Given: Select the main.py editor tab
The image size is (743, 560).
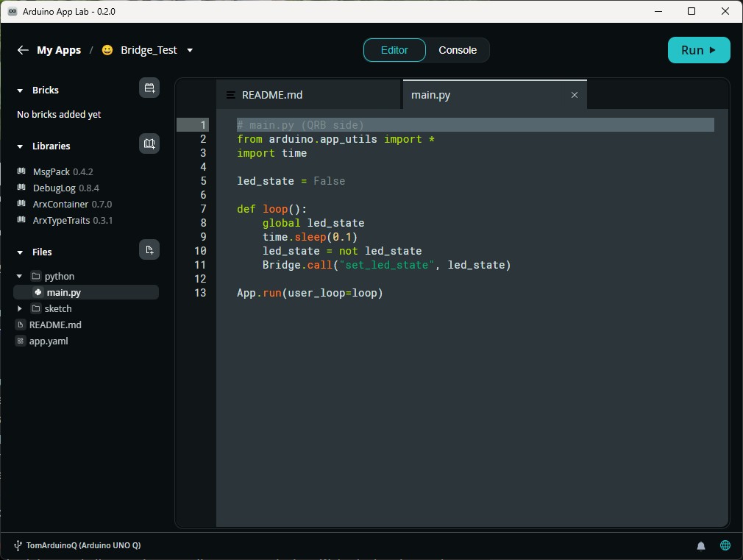Looking at the screenshot, I should (431, 94).
